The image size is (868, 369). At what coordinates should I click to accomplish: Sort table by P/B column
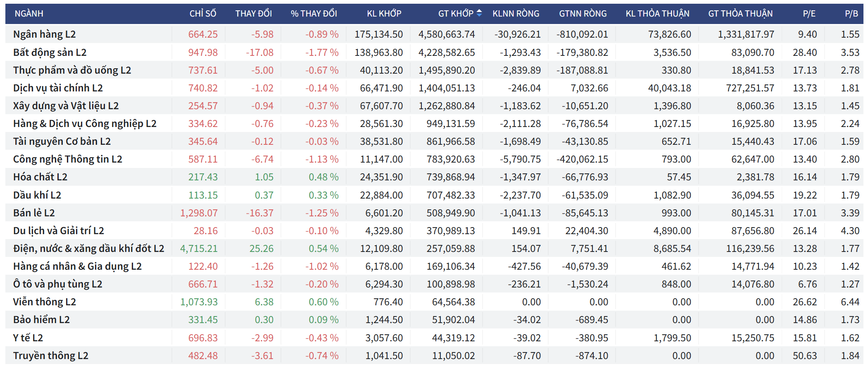pos(851,14)
